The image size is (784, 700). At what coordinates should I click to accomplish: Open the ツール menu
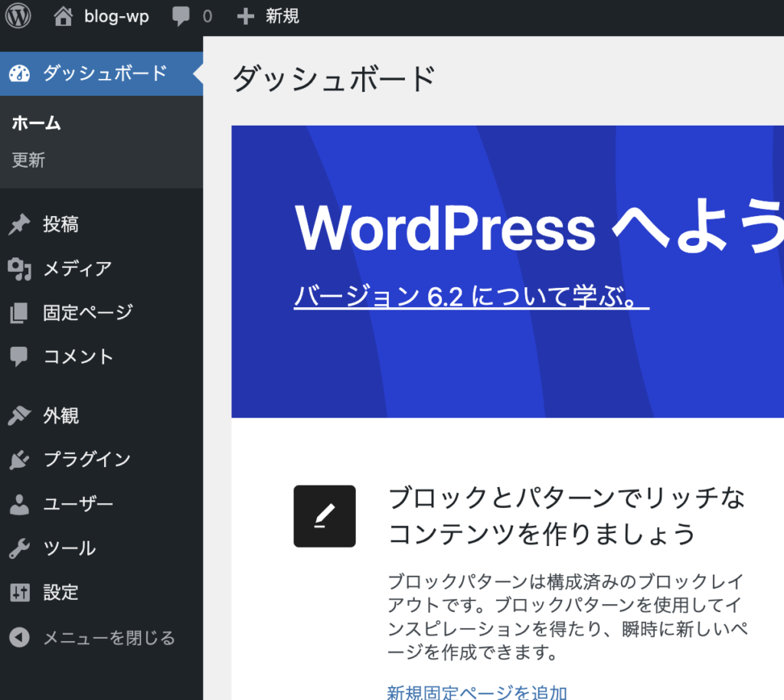click(x=102, y=548)
